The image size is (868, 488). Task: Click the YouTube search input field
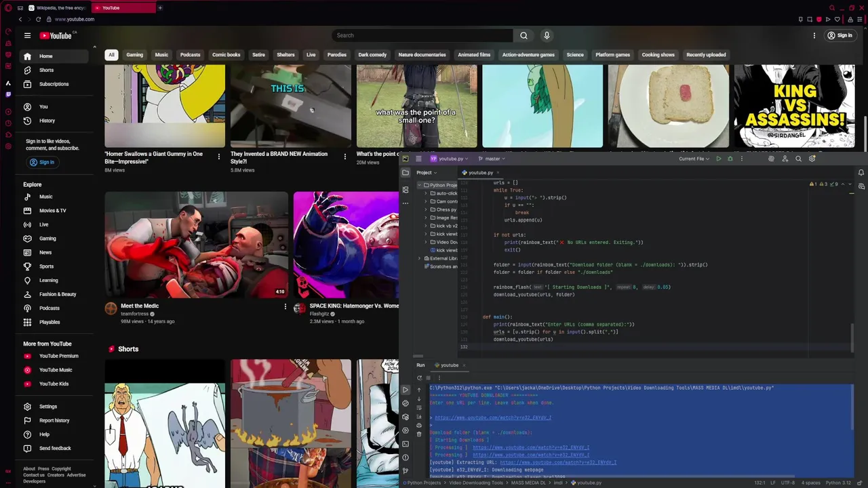pyautogui.click(x=422, y=35)
